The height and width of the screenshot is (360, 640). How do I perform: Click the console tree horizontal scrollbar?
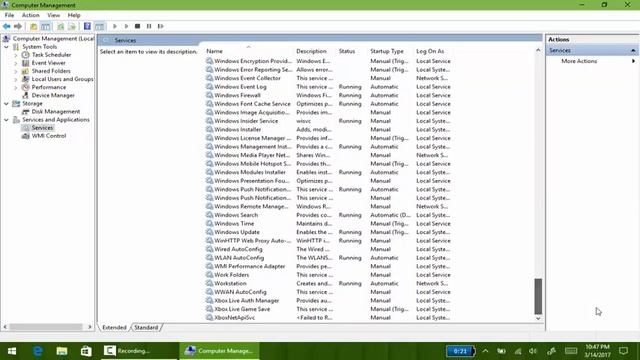point(46,327)
